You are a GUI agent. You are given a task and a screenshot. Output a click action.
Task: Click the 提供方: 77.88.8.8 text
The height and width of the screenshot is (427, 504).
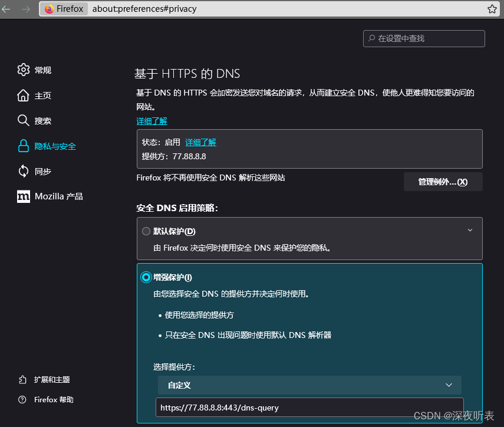coord(174,156)
